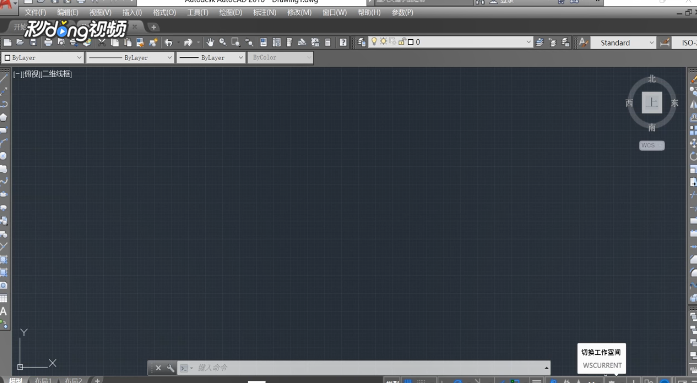The height and width of the screenshot is (383, 697).
Task: Select the Ellipse tool in the Draw toolbar
Action: click(4, 194)
